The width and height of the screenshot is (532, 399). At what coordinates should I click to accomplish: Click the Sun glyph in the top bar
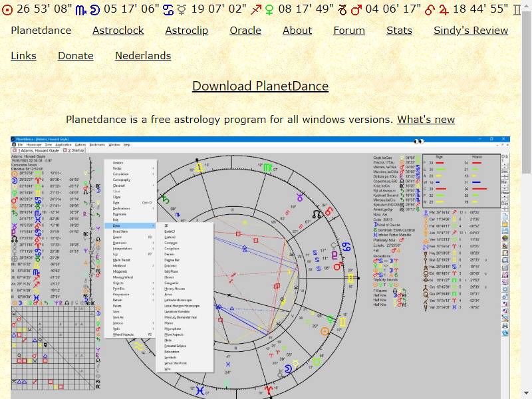7,10
